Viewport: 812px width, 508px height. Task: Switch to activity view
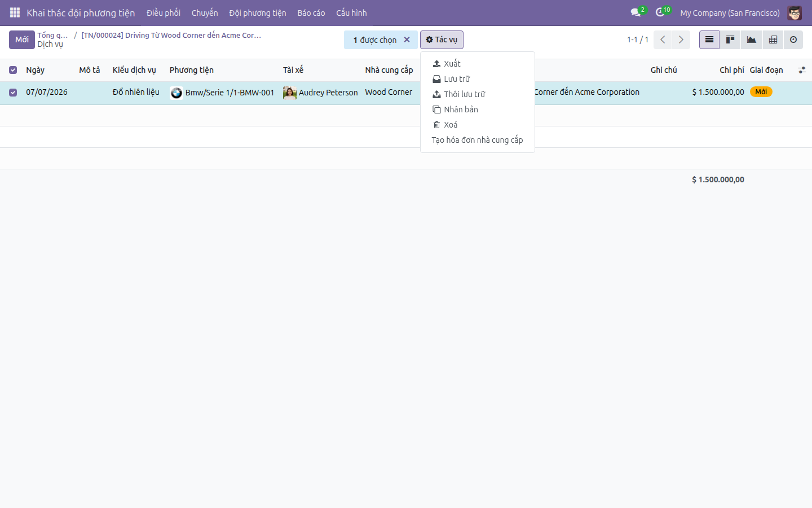793,40
